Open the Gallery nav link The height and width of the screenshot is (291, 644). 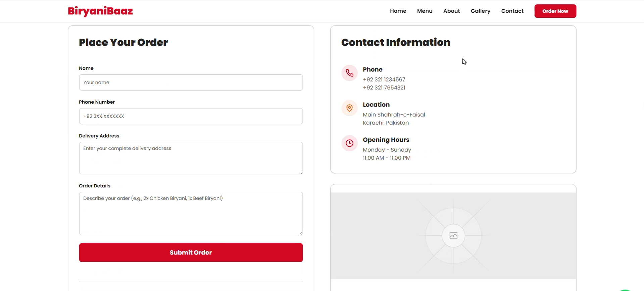point(480,11)
